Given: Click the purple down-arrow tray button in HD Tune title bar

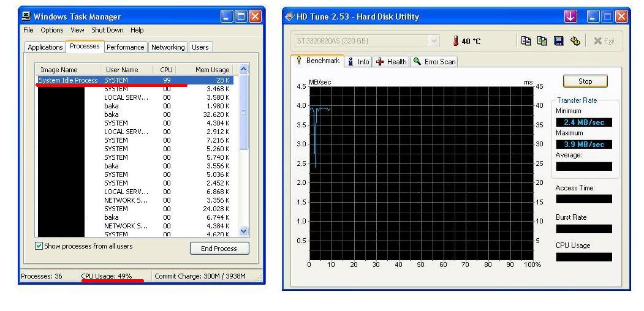Looking at the screenshot, I should pos(570,17).
